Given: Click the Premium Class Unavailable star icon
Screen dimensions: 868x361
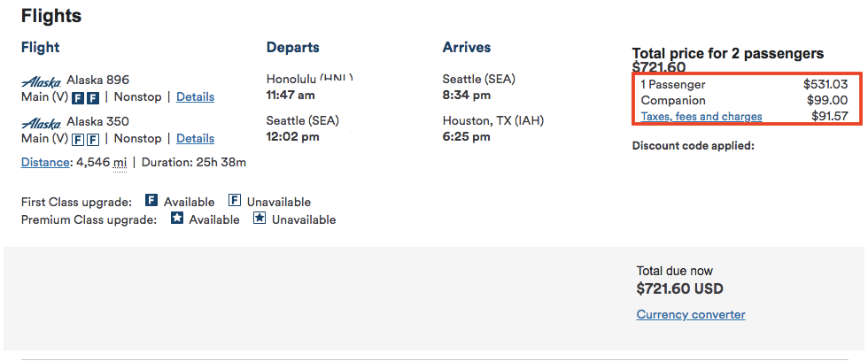Looking at the screenshot, I should coord(259,219).
